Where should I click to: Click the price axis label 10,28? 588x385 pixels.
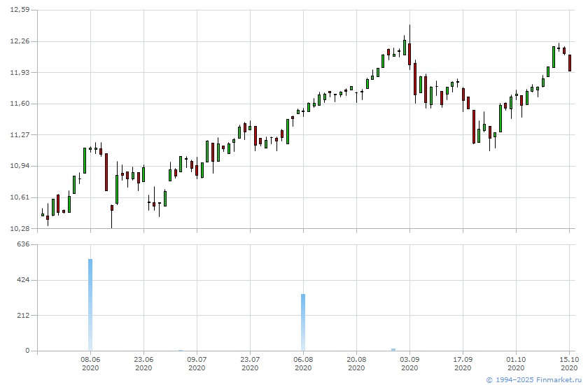[x=20, y=228]
